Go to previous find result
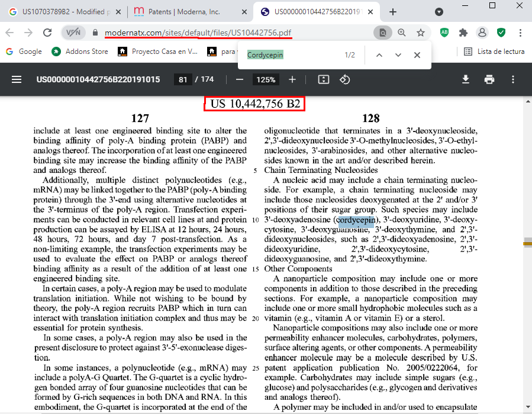The height and width of the screenshot is (414, 532). 379,55
